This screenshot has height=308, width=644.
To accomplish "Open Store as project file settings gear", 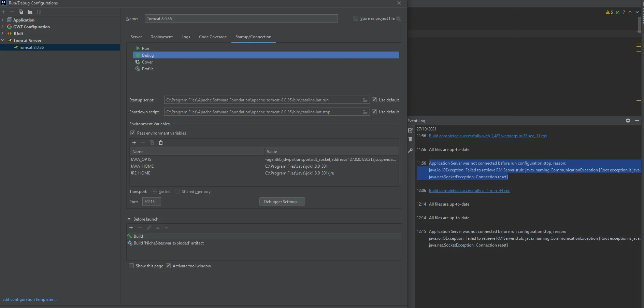I will [398, 18].
